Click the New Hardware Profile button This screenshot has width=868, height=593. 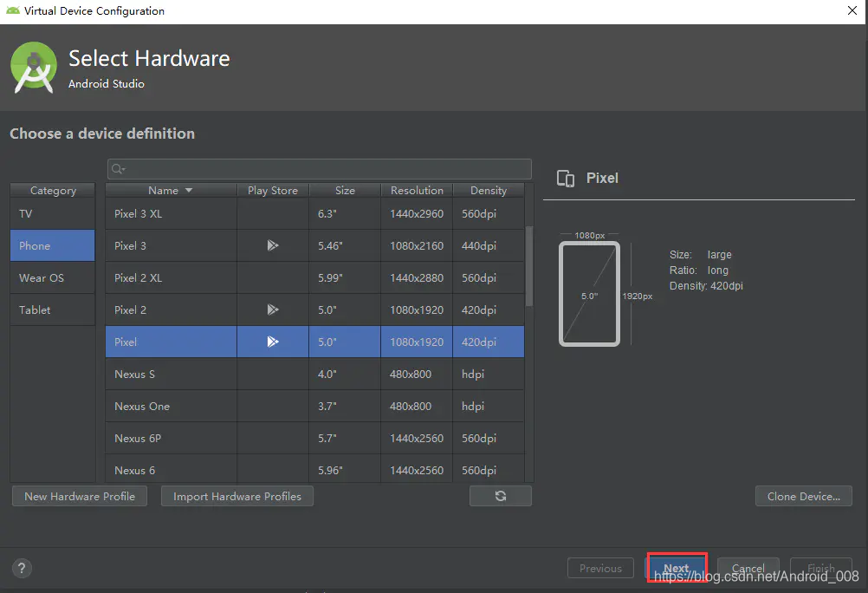[x=80, y=496]
